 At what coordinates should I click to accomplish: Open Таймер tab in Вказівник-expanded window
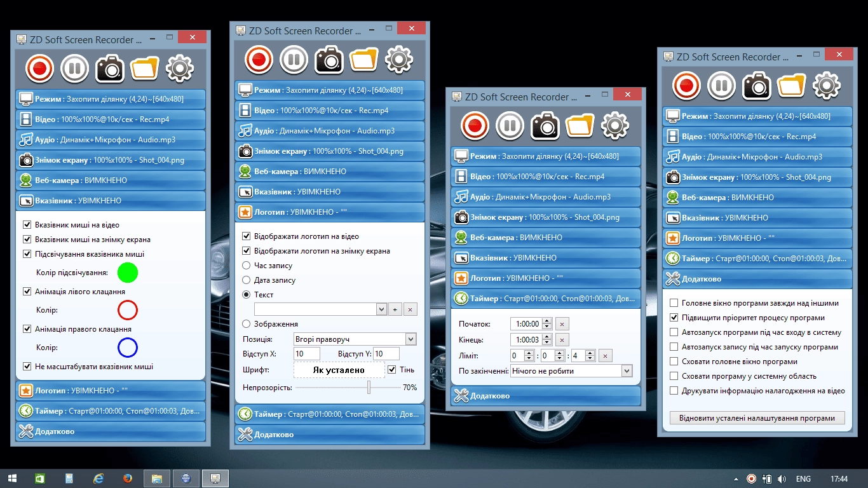click(x=111, y=411)
